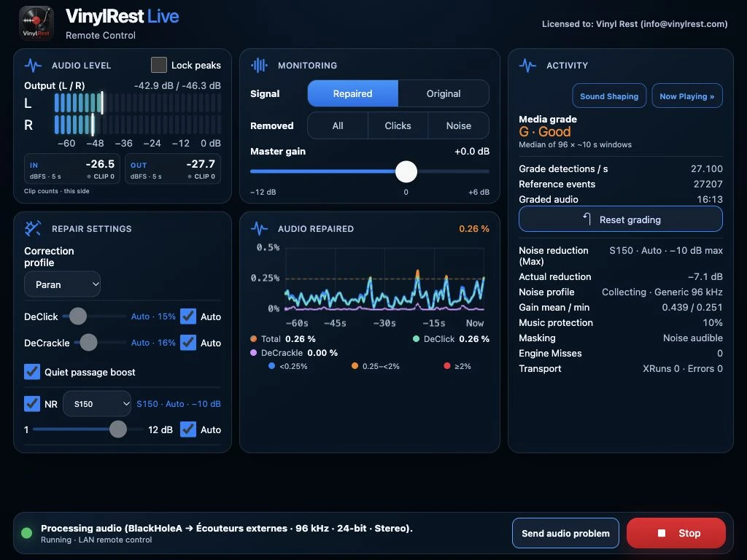Select Removed Clicks monitoring option
The width and height of the screenshot is (747, 560).
[398, 125]
